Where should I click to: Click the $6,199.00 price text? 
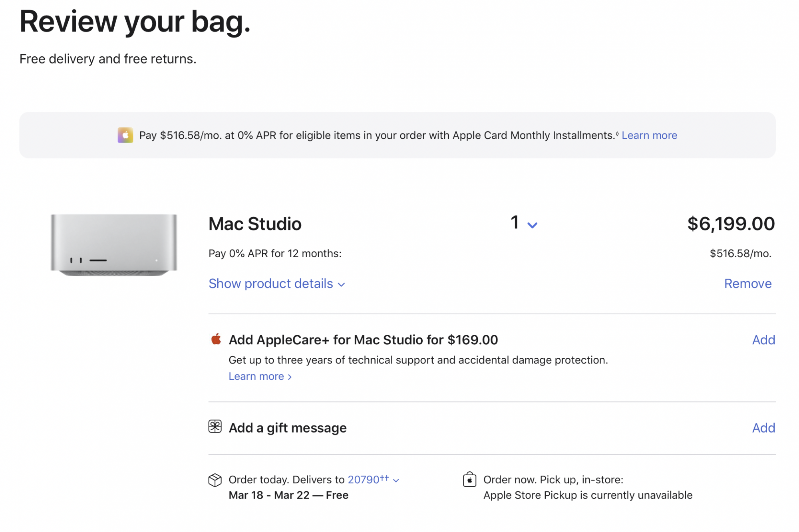(x=731, y=224)
